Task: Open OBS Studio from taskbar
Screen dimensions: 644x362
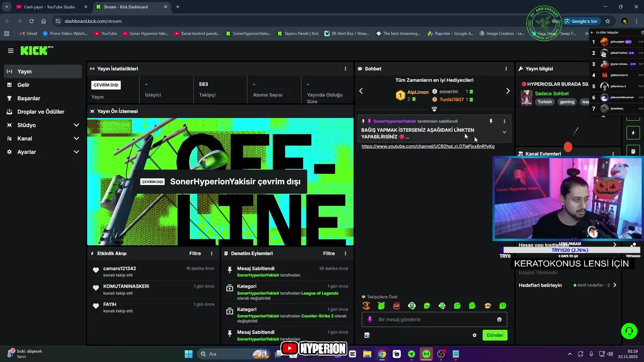Action: [441, 354]
